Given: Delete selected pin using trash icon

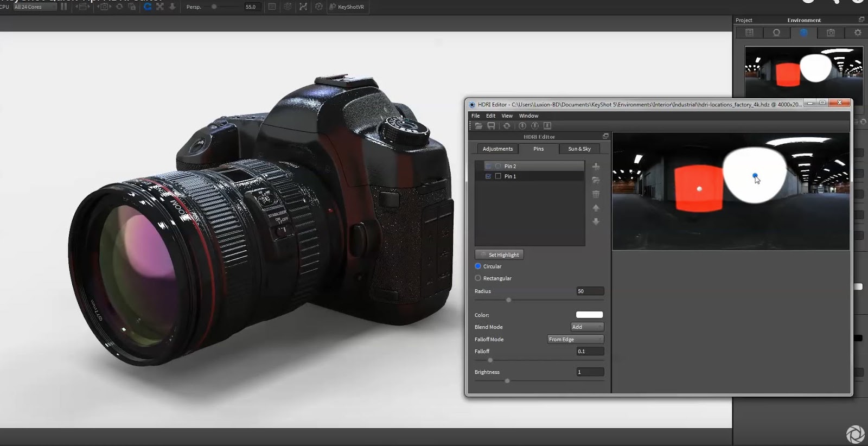Looking at the screenshot, I should [596, 194].
